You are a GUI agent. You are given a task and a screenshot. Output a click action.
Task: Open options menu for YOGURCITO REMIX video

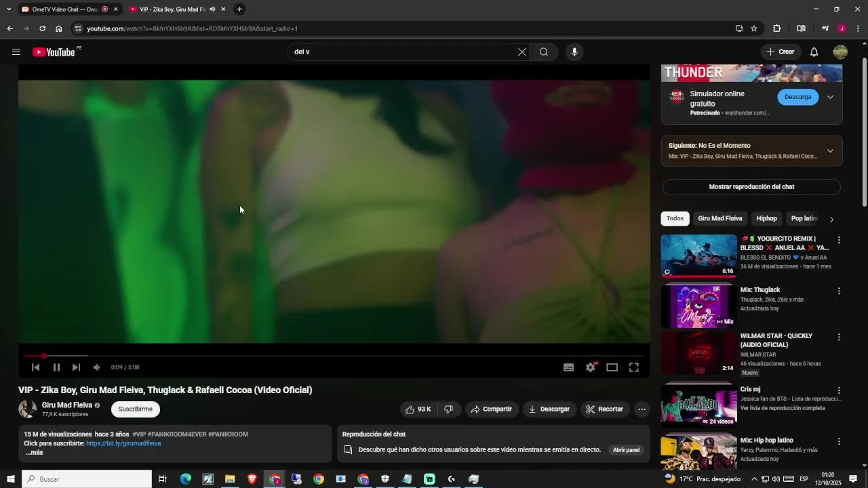[x=839, y=240]
